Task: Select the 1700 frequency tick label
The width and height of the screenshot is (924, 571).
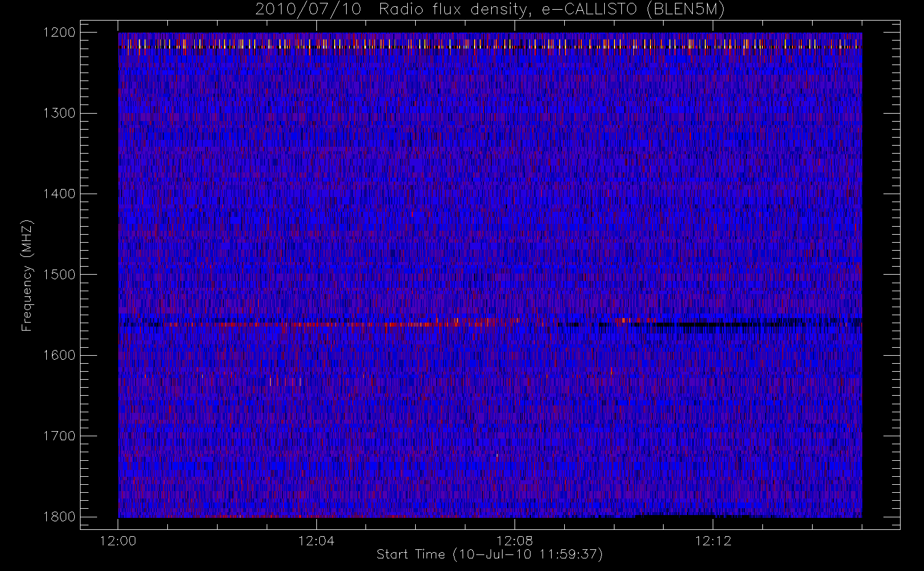Action: click(59, 436)
